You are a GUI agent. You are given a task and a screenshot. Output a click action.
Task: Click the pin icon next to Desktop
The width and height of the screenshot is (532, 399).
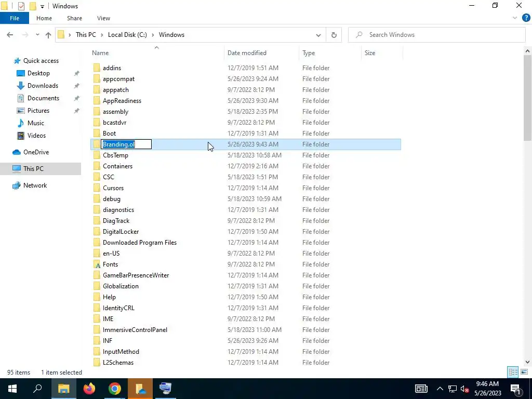pyautogui.click(x=77, y=73)
